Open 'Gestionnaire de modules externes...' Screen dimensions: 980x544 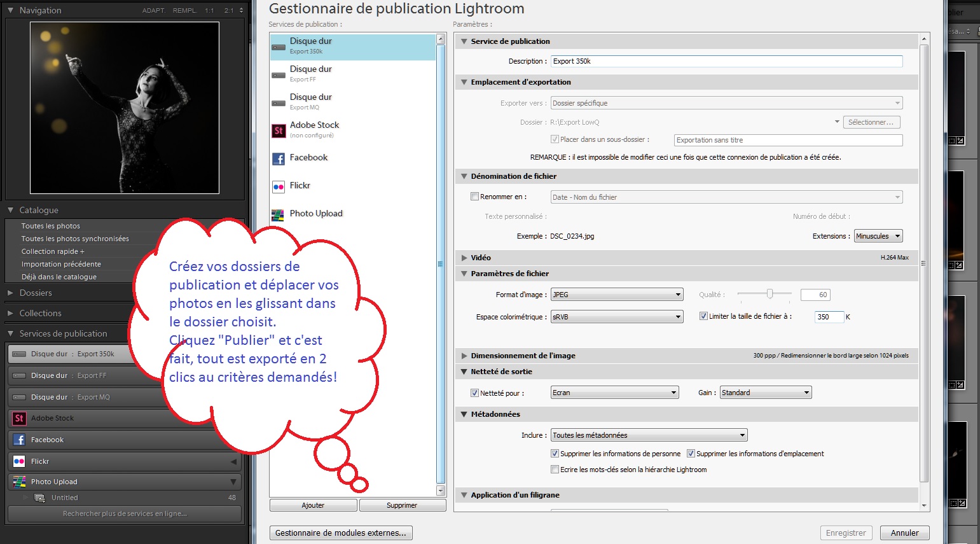coord(341,533)
